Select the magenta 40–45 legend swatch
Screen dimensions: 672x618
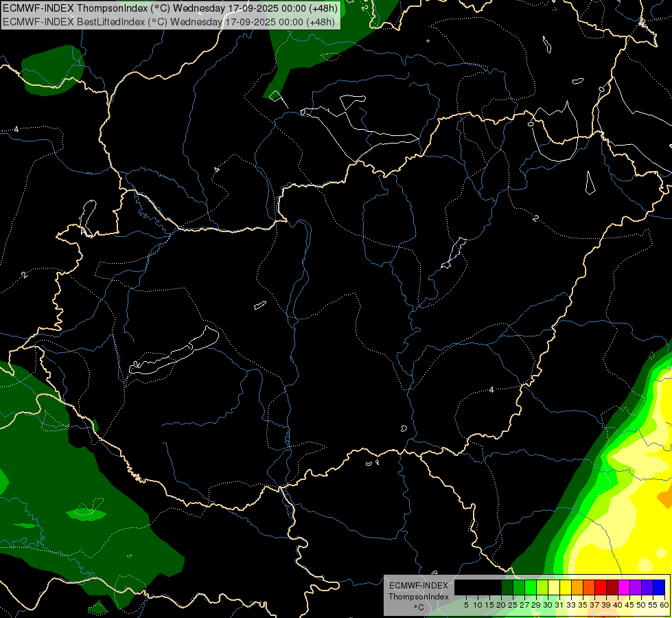pyautogui.click(x=624, y=587)
